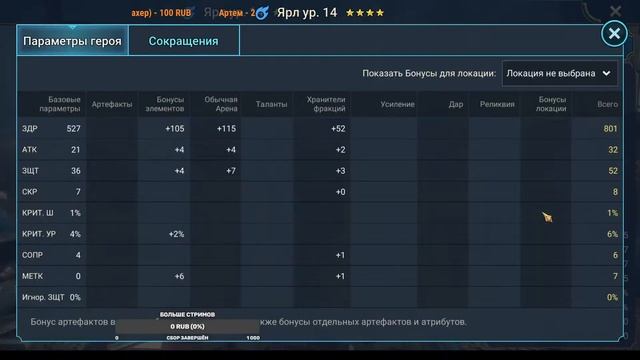Click the +2% bonus for КРИТ. УР
Image resolution: width=640 pixels, height=360 pixels.
pyautogui.click(x=176, y=234)
